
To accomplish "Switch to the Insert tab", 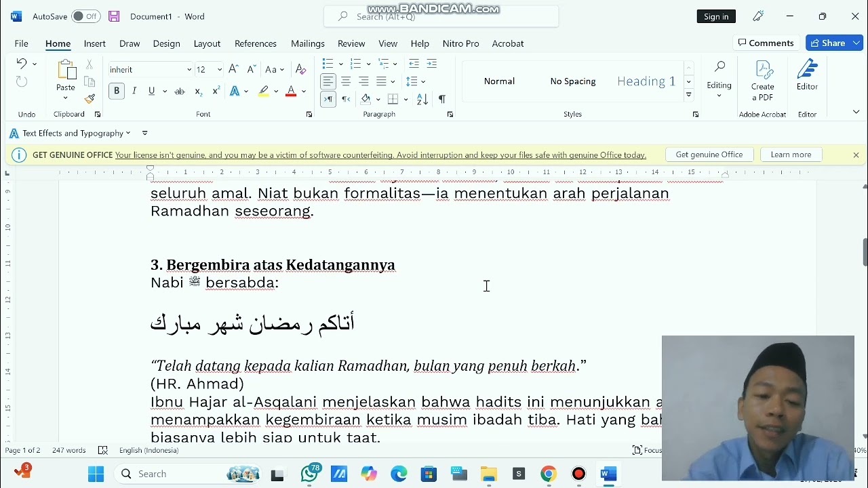I will (x=95, y=43).
